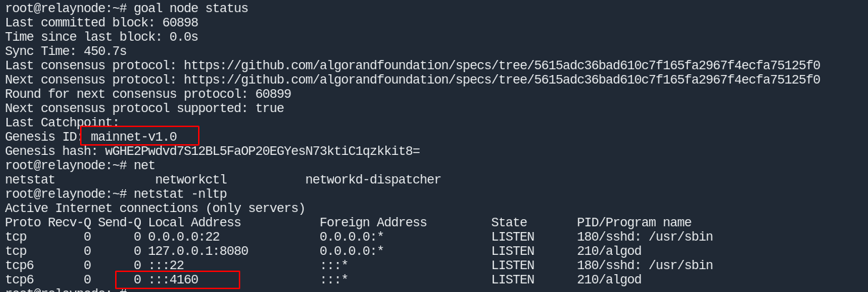Click the 'PID/Program name' column header
Screen dimensions: 868x292
coord(634,223)
